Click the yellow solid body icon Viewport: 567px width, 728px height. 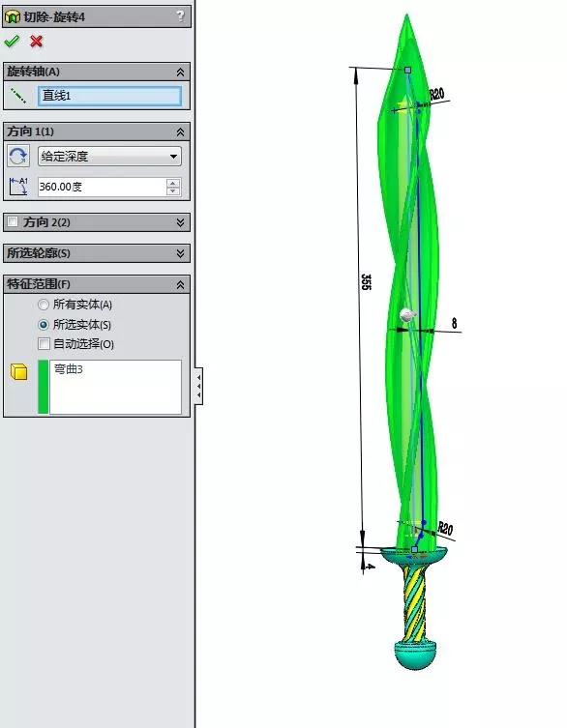19,372
